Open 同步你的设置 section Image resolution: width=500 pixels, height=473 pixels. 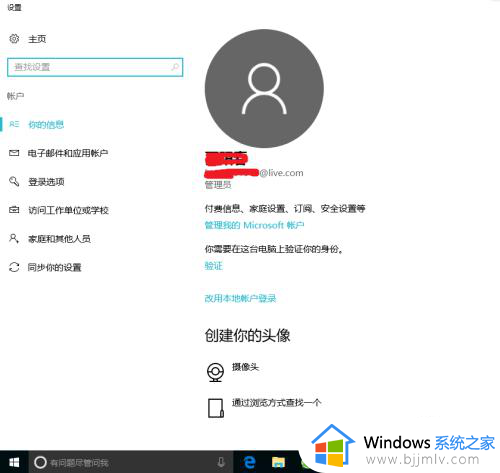click(55, 267)
